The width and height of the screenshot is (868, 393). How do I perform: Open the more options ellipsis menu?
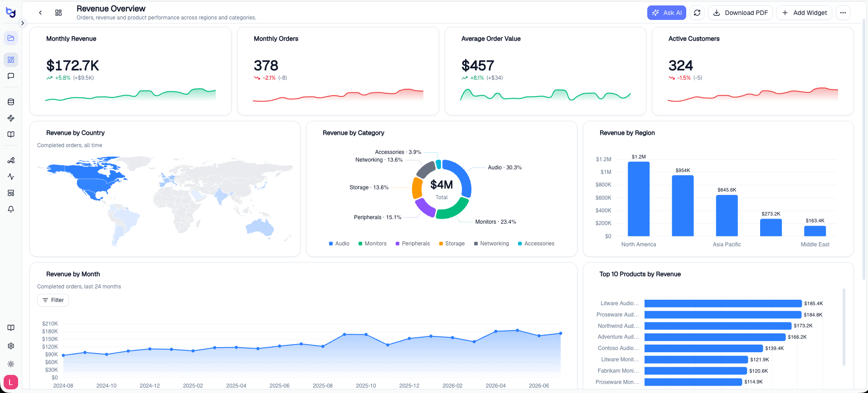[x=843, y=13]
